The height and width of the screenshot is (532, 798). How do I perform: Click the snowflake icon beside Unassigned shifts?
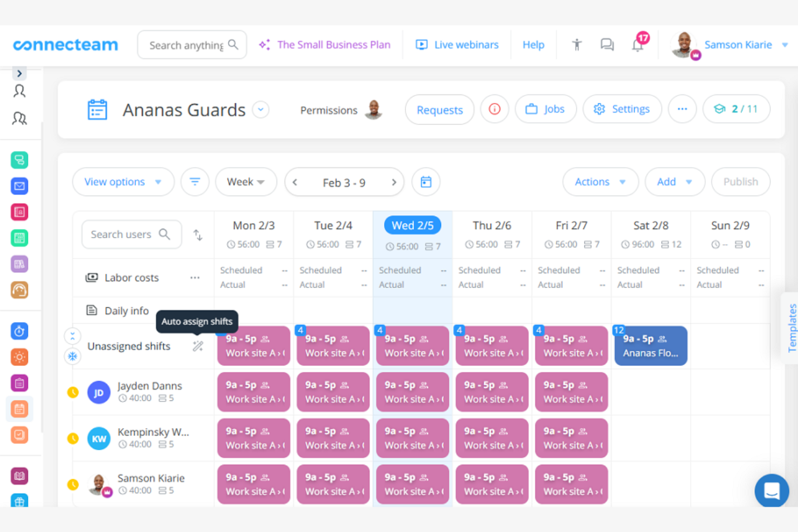coord(72,356)
